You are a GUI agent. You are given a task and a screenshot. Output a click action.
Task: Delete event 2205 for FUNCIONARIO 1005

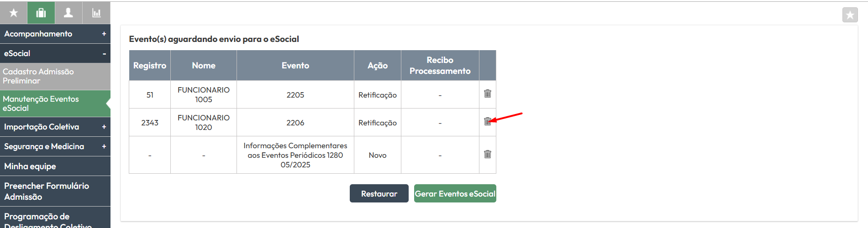tap(488, 93)
